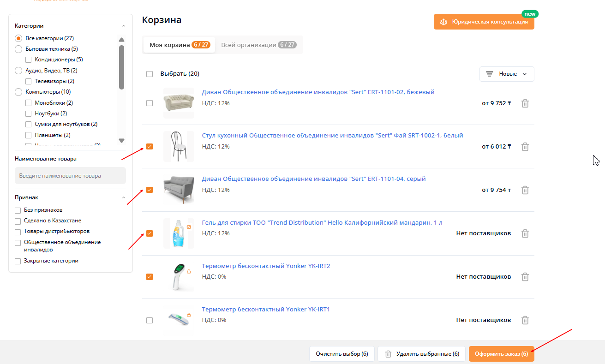The width and height of the screenshot is (605, 364).
Task: Select the Компьютеры (10) category
Action: [18, 92]
